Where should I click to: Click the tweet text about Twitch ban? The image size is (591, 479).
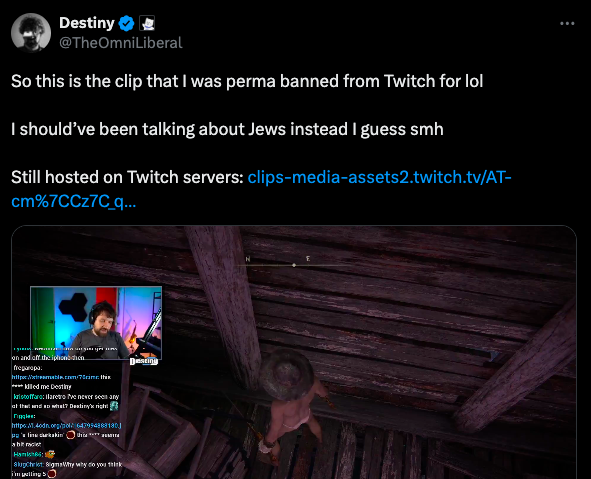click(247, 81)
